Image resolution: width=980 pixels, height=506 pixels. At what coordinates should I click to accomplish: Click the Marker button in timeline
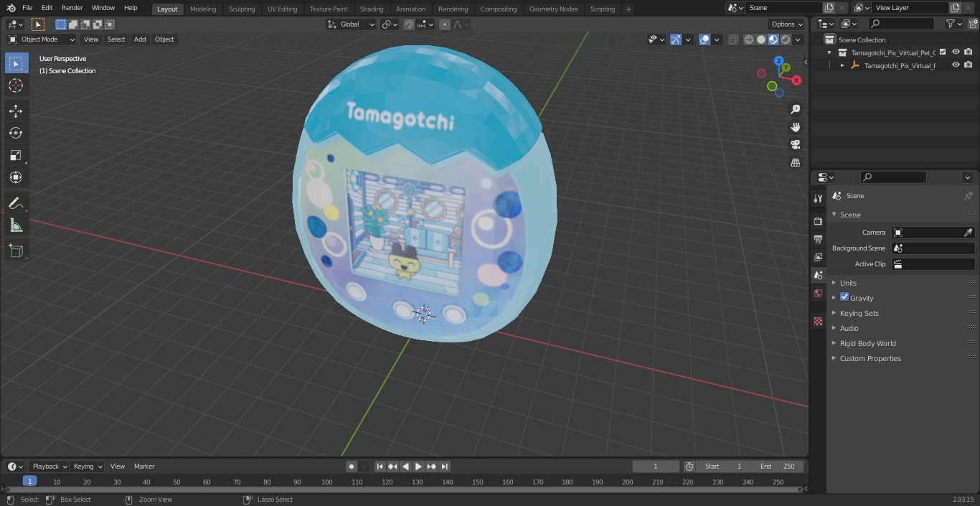click(x=144, y=467)
